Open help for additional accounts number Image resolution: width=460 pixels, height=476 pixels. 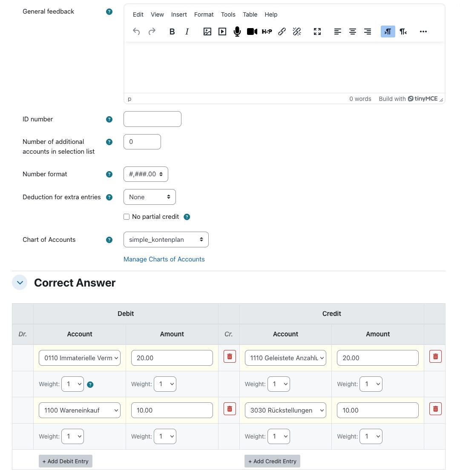point(109,142)
